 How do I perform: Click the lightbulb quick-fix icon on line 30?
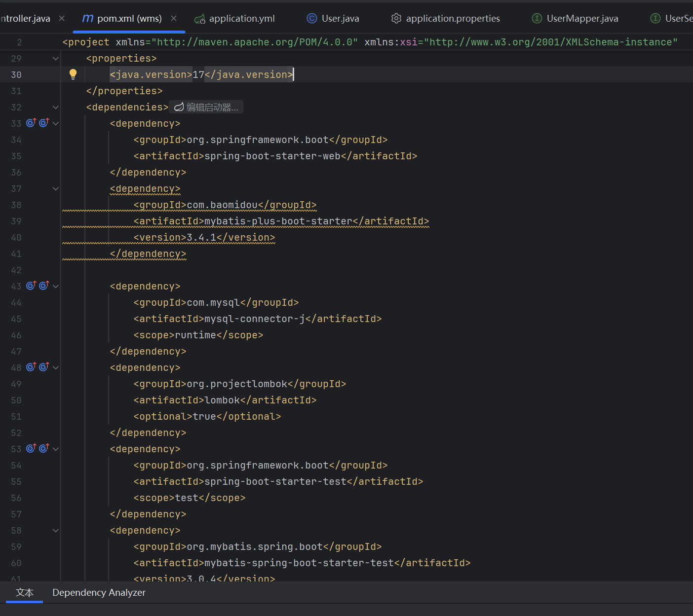pyautogui.click(x=73, y=74)
